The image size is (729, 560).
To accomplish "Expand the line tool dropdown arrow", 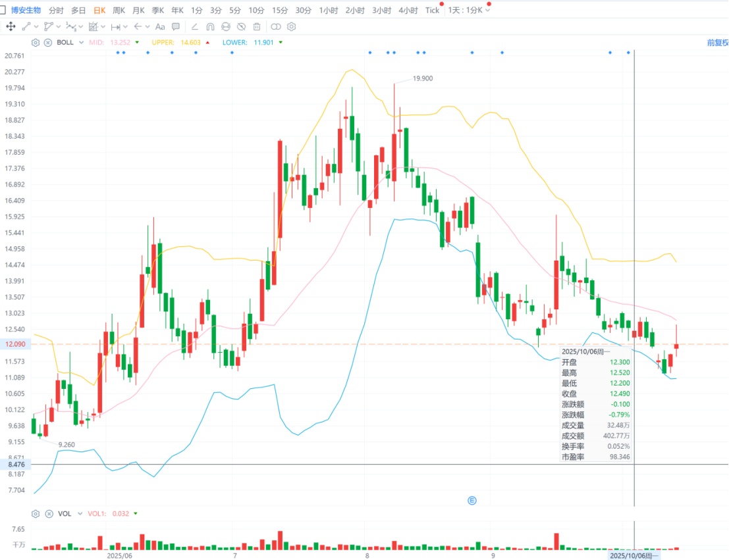I will coord(36,26).
